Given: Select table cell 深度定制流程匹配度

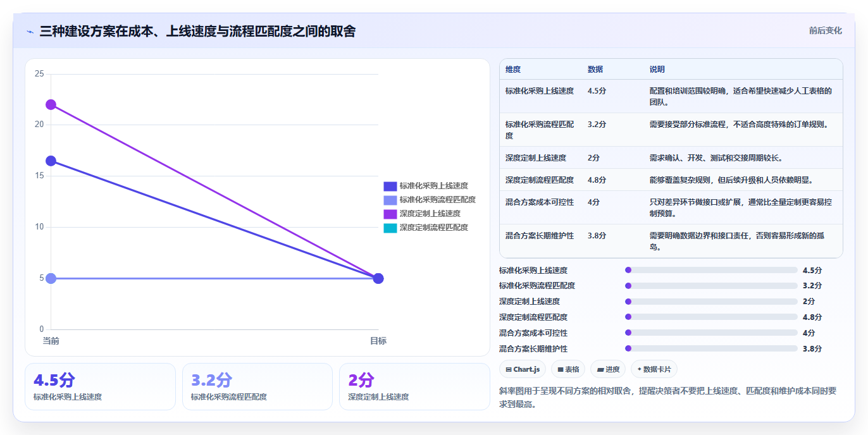Looking at the screenshot, I should (540, 180).
